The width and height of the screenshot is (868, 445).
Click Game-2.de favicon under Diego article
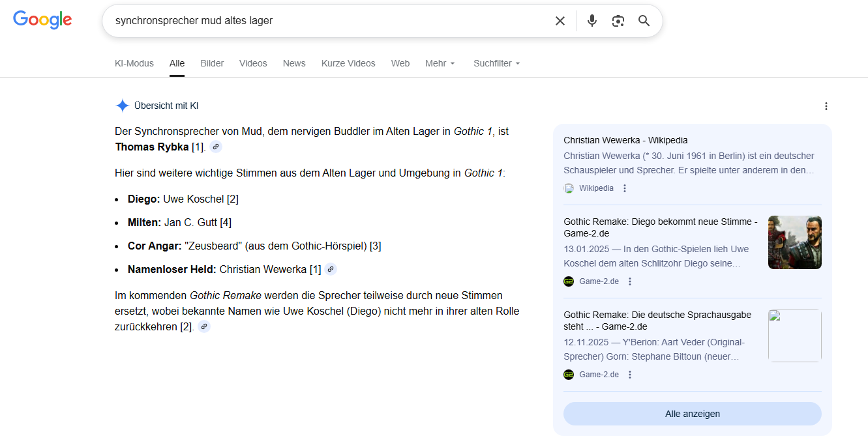coord(569,281)
